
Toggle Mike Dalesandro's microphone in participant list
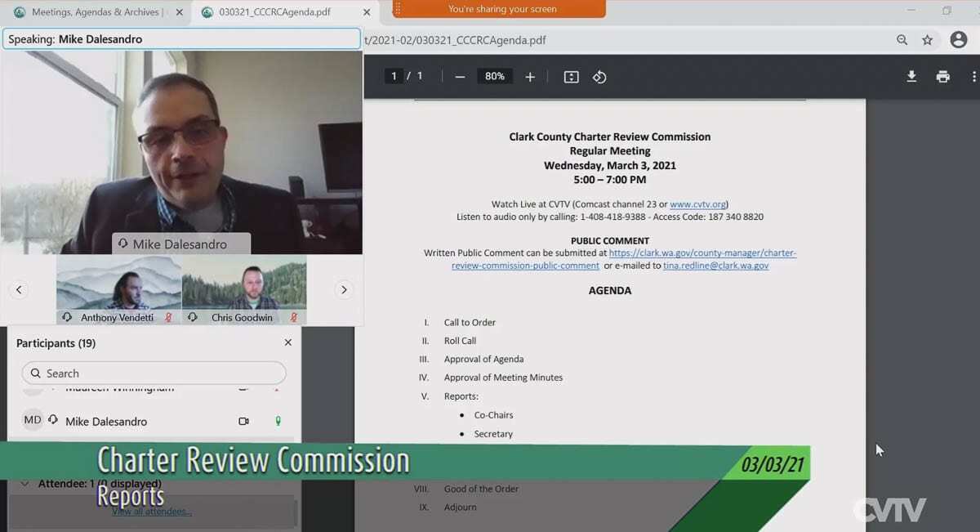pos(278,422)
